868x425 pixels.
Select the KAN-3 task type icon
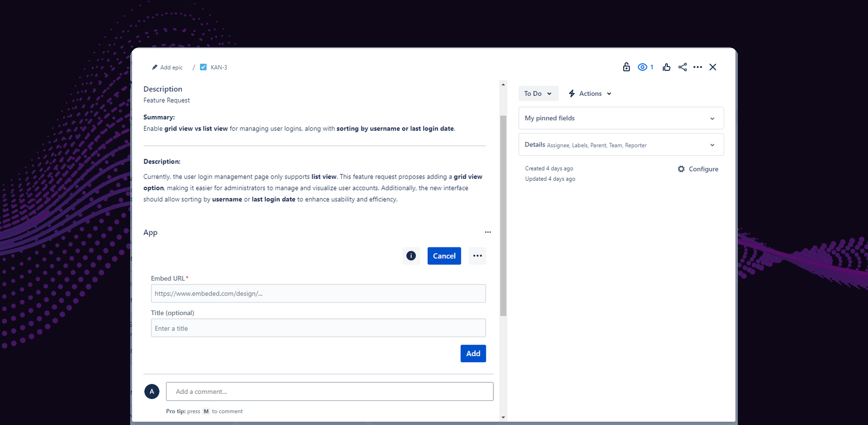tap(203, 67)
